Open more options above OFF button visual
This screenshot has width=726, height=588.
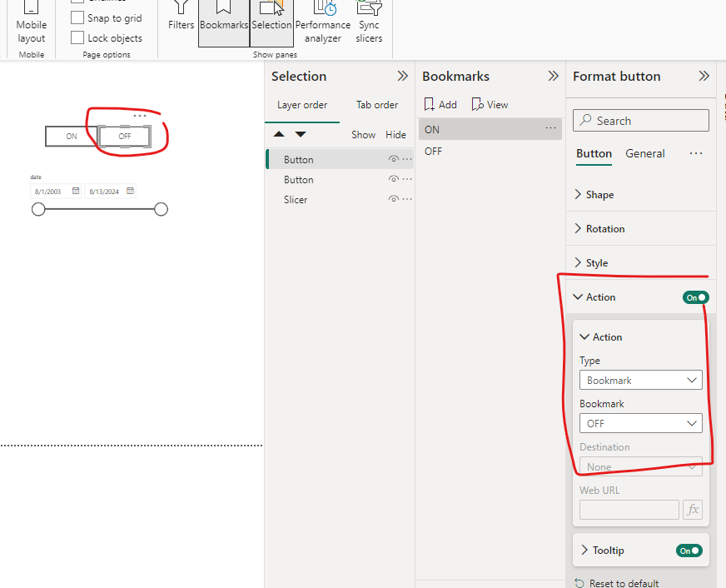(139, 116)
